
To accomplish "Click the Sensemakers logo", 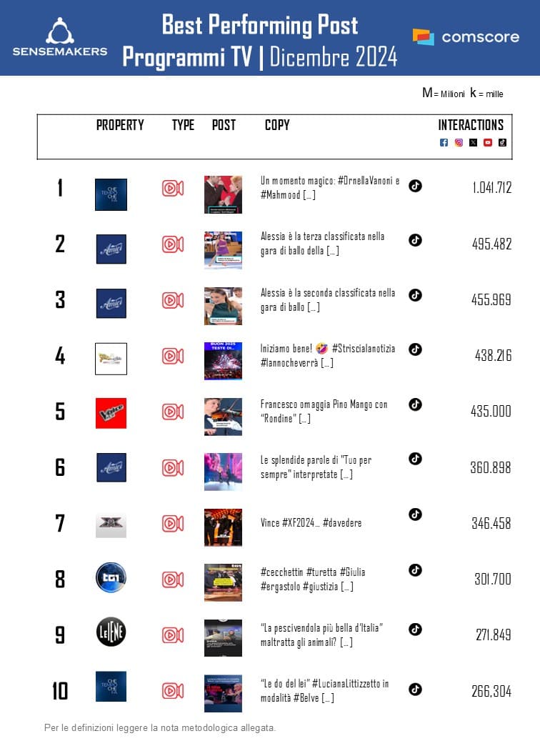I will pyautogui.click(x=60, y=37).
